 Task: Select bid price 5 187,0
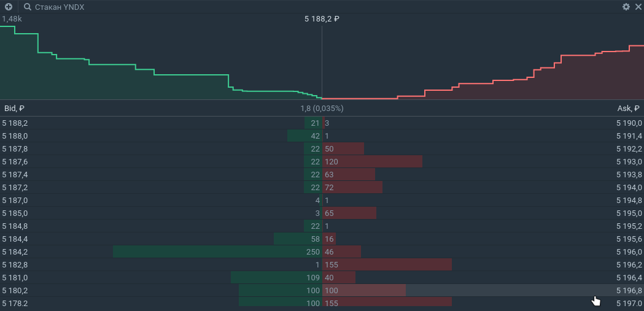(15, 200)
